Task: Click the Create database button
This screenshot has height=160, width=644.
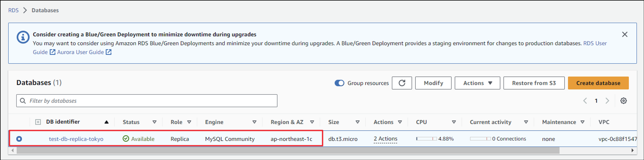Action: 598,83
